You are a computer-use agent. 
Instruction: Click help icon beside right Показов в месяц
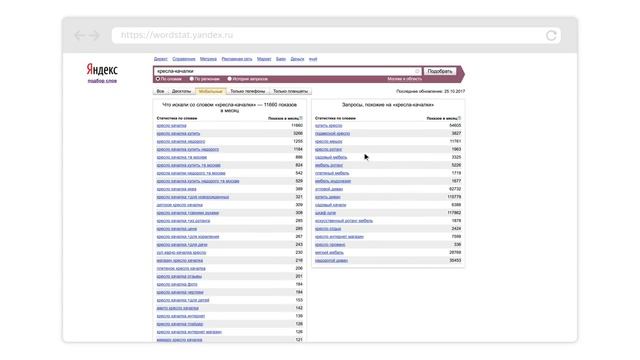pyautogui.click(x=460, y=118)
